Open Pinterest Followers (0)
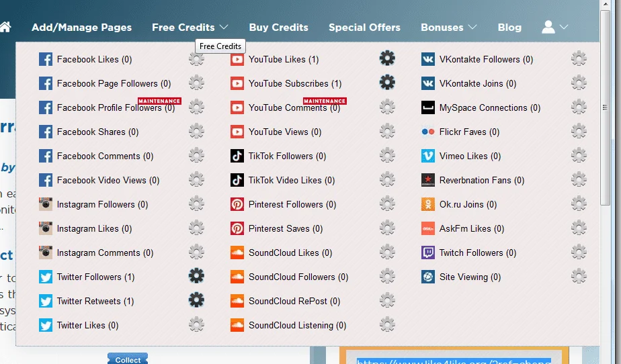This screenshot has height=364, width=621. pos(292,205)
